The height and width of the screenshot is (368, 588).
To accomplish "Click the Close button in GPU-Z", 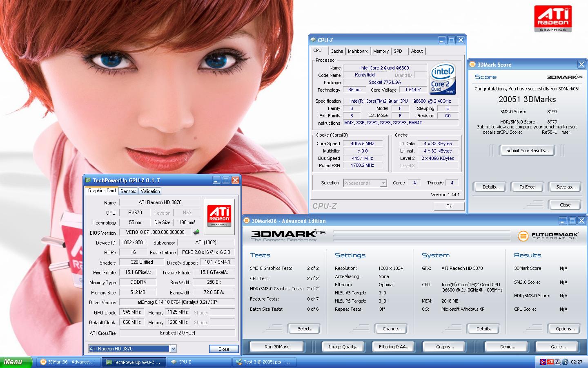I will (224, 349).
